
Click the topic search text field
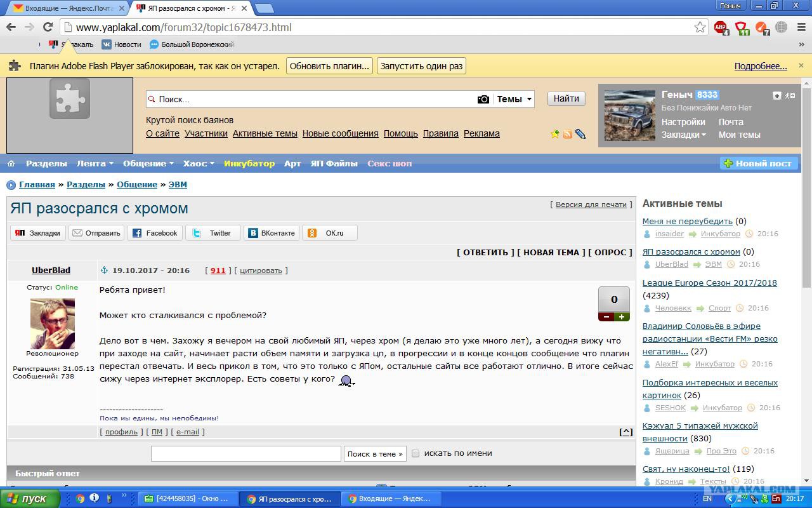tap(246, 453)
